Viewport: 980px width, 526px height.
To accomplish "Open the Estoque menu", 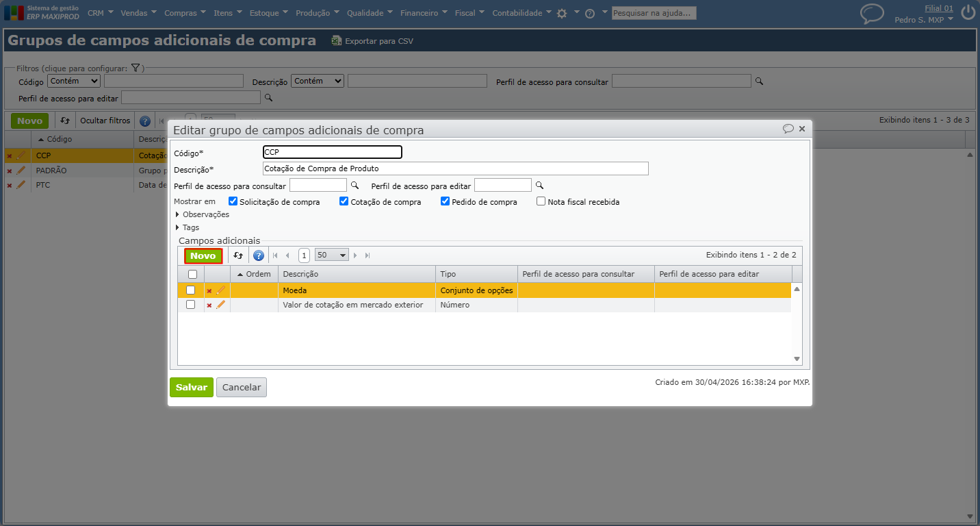I will click(x=269, y=12).
